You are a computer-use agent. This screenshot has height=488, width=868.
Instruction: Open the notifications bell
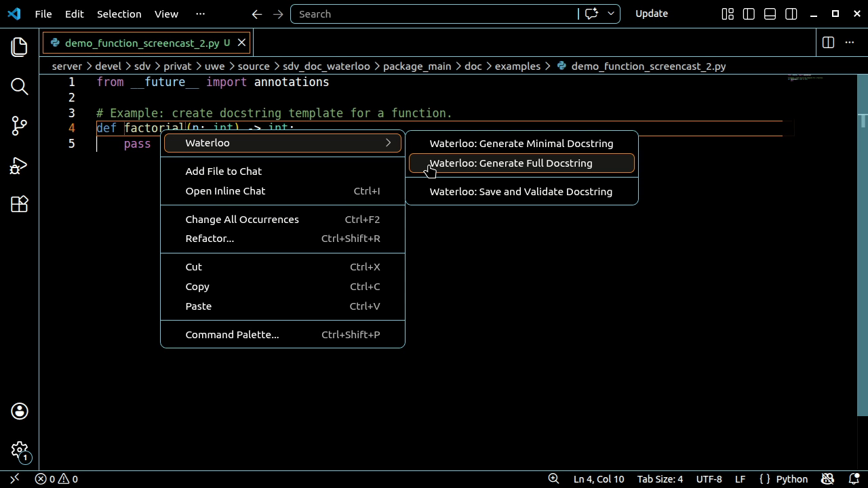tap(854, 479)
